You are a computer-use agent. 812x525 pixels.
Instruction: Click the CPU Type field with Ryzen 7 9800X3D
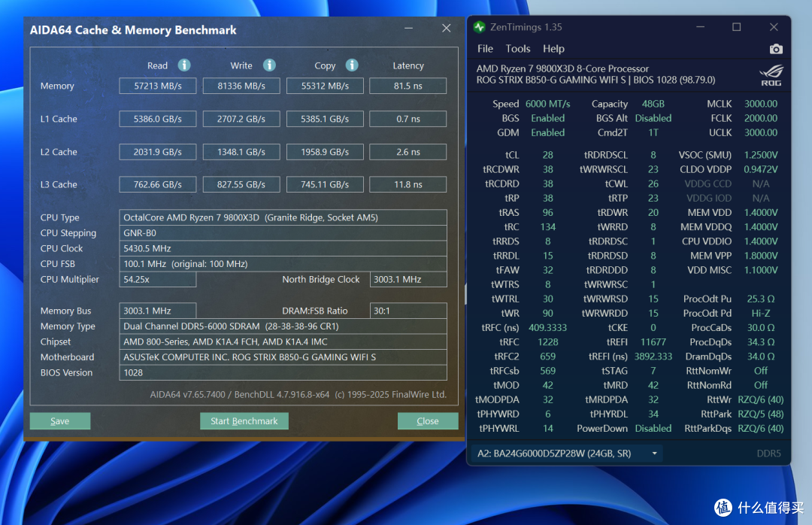[x=283, y=217]
